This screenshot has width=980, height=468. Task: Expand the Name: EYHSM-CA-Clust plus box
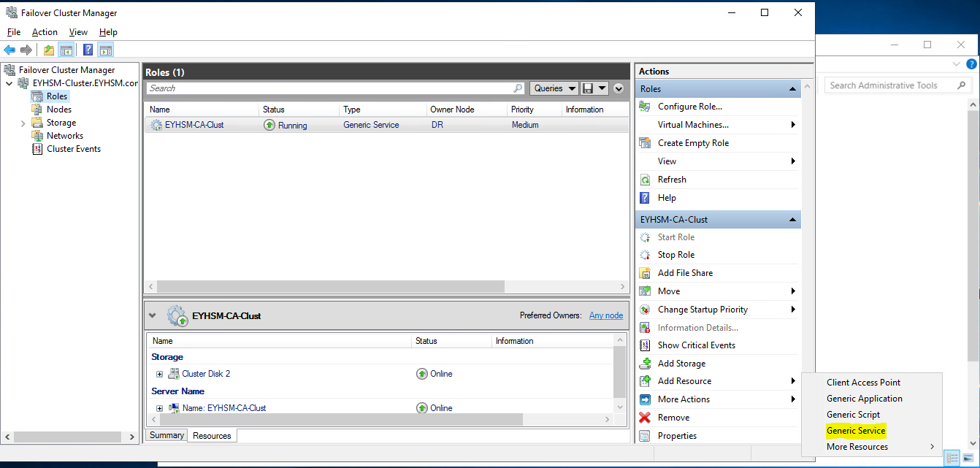pyautogui.click(x=159, y=408)
